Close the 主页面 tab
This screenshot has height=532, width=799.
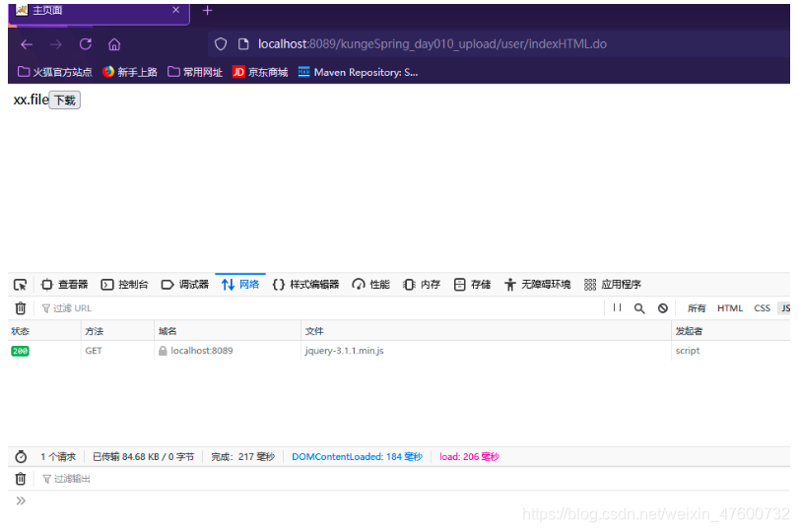click(175, 10)
